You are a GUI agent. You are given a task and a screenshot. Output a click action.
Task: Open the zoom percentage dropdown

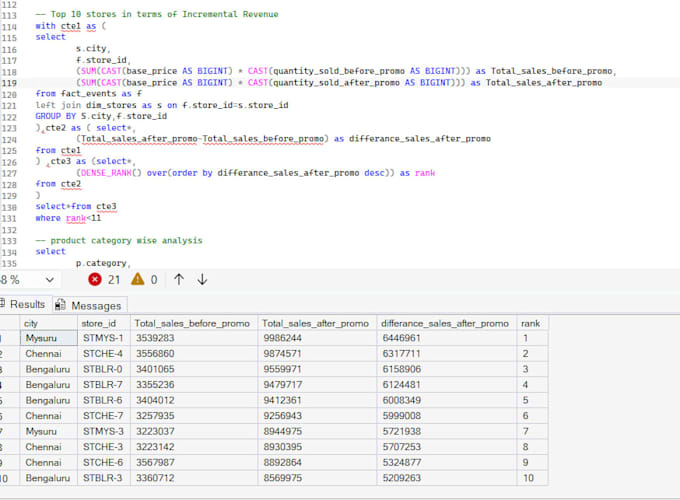tap(49, 280)
